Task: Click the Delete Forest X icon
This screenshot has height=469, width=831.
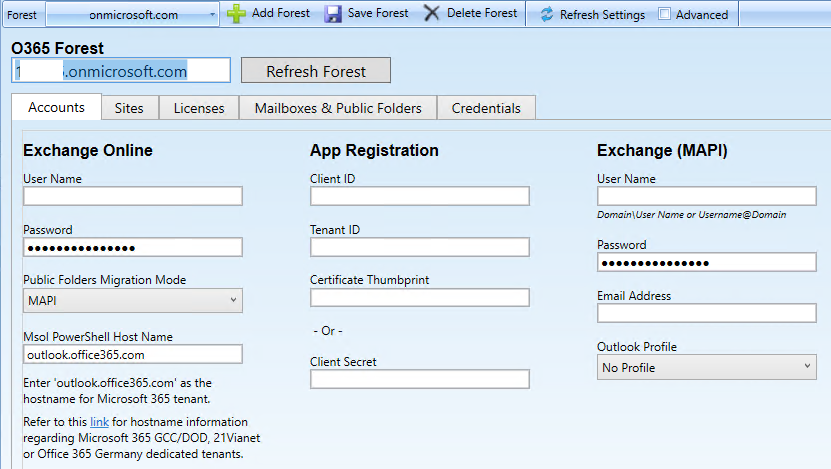Action: 431,14
